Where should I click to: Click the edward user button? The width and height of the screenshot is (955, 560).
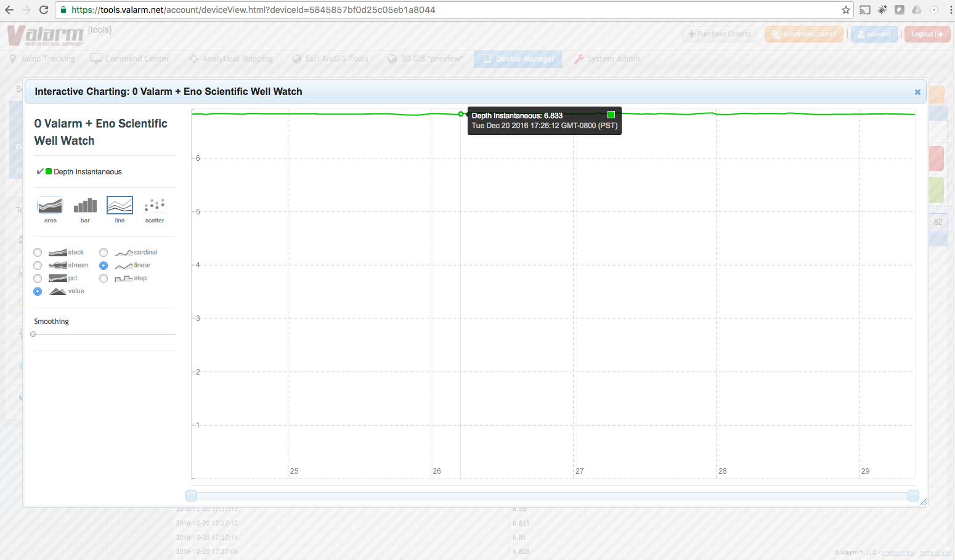coord(874,34)
